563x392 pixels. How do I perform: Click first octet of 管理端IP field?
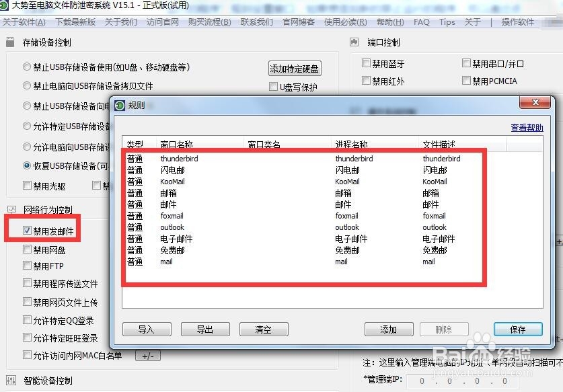tap(422, 381)
